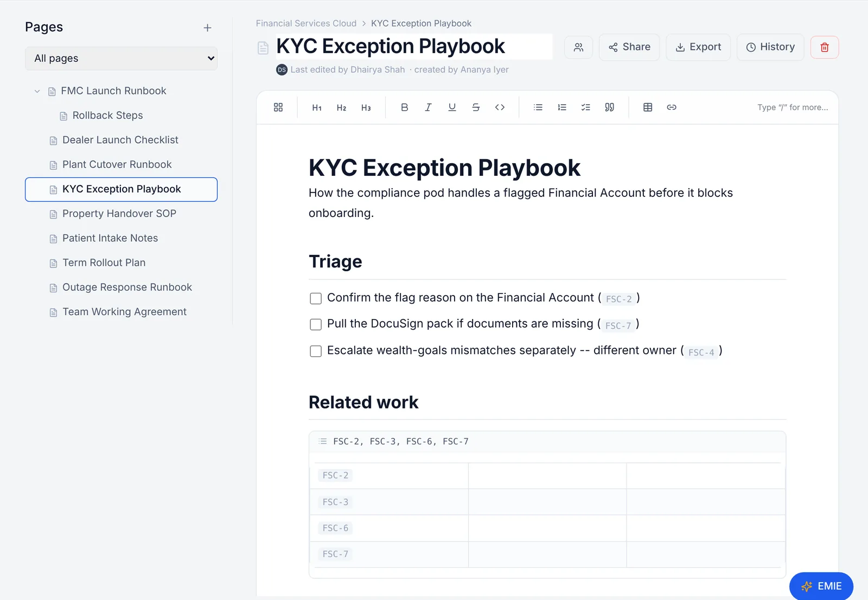This screenshot has height=600, width=868.
Task: Click the FSC-7 chip in DocuSign task
Action: point(618,325)
